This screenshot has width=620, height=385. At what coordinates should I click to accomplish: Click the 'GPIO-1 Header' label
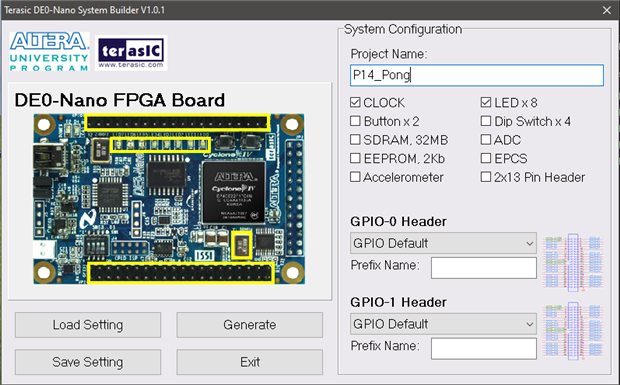(x=398, y=302)
